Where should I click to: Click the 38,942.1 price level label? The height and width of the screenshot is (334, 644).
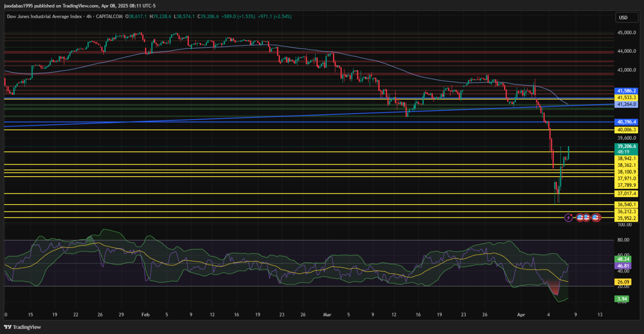tap(626, 158)
